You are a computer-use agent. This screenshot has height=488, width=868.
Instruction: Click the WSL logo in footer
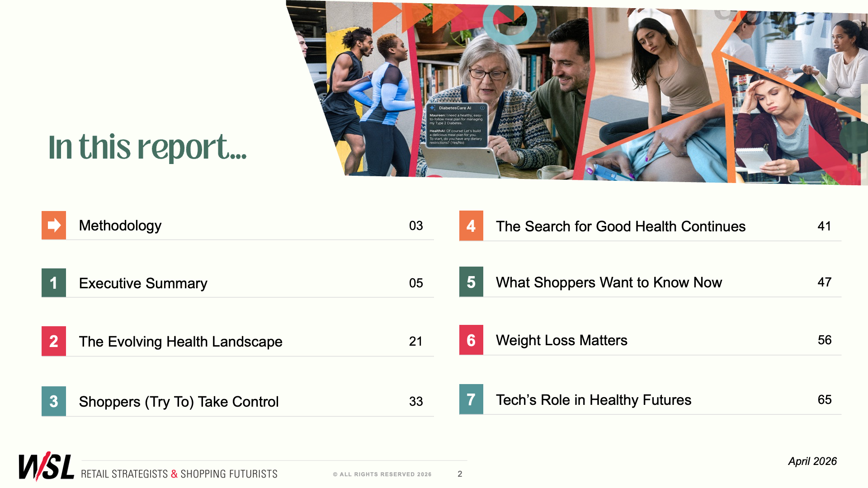click(46, 467)
